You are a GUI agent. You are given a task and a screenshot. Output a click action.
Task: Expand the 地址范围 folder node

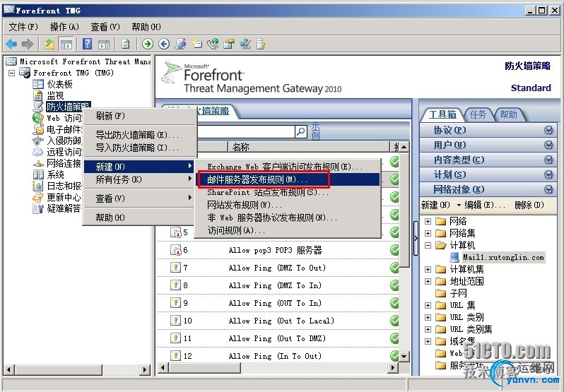coord(428,281)
